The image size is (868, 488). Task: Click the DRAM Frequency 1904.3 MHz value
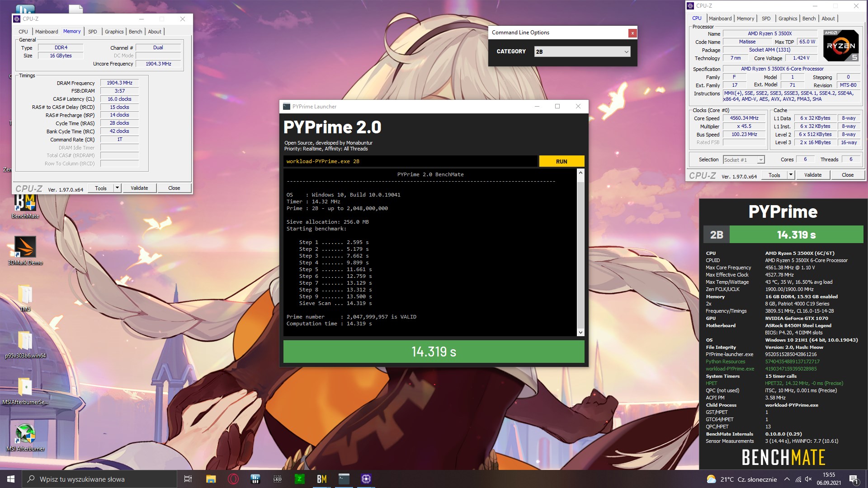coord(119,83)
